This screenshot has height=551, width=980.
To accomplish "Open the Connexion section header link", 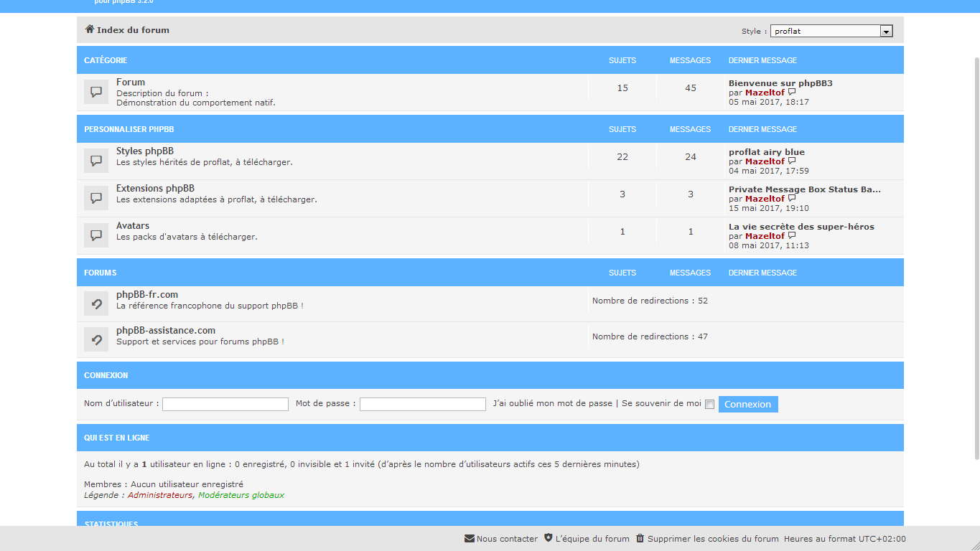I will pyautogui.click(x=106, y=375).
